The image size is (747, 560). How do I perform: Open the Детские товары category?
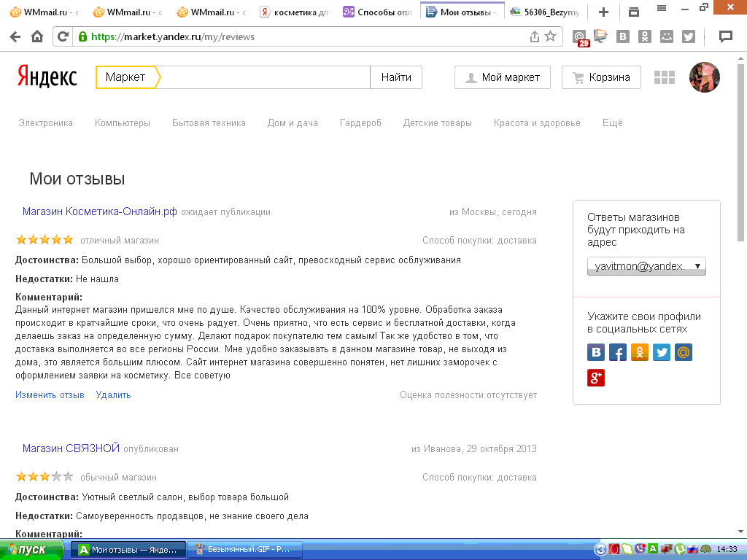point(438,122)
